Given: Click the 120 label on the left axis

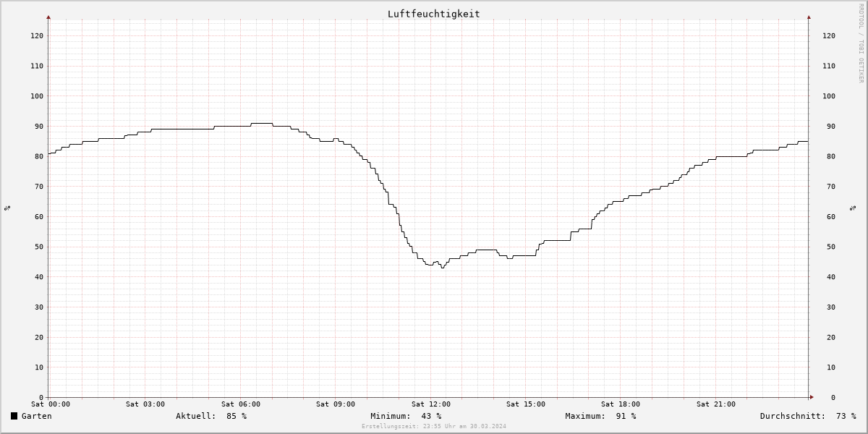Looking at the screenshot, I should point(37,35).
